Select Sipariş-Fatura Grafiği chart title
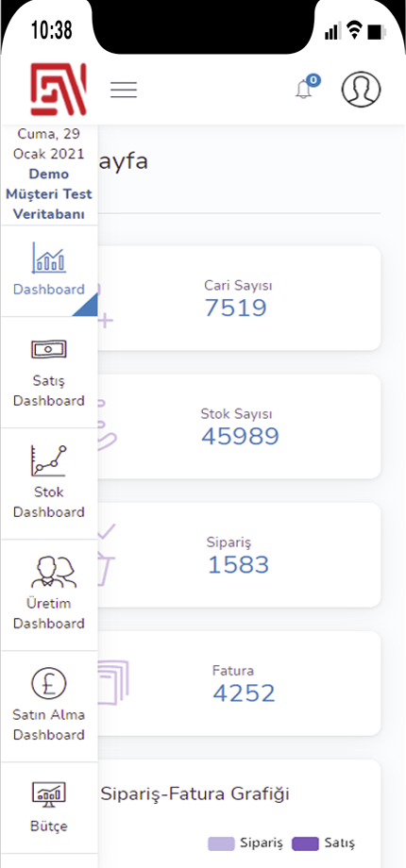Viewport: 406px width, 868px height. (x=195, y=794)
